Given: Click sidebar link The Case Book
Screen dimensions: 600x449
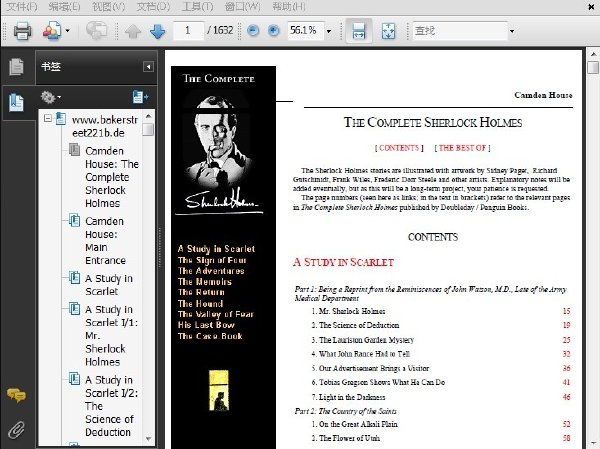Looking at the screenshot, I should click(210, 336).
